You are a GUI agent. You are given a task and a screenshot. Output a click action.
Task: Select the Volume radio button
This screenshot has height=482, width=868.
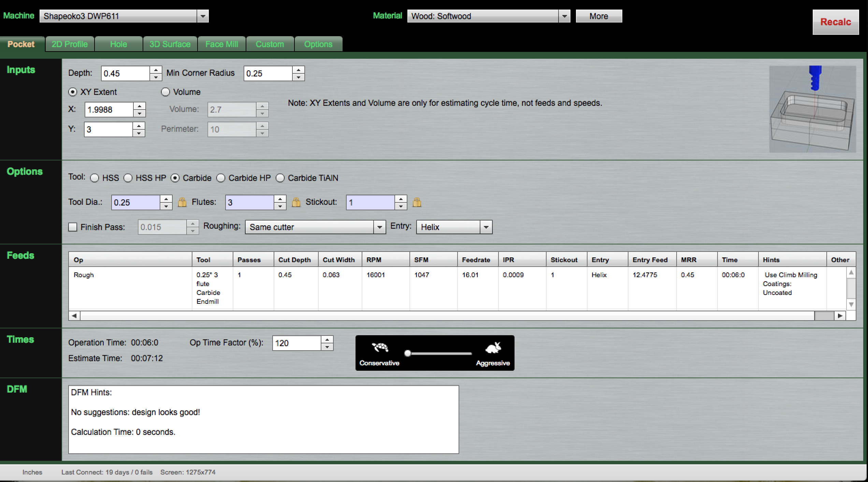[165, 92]
